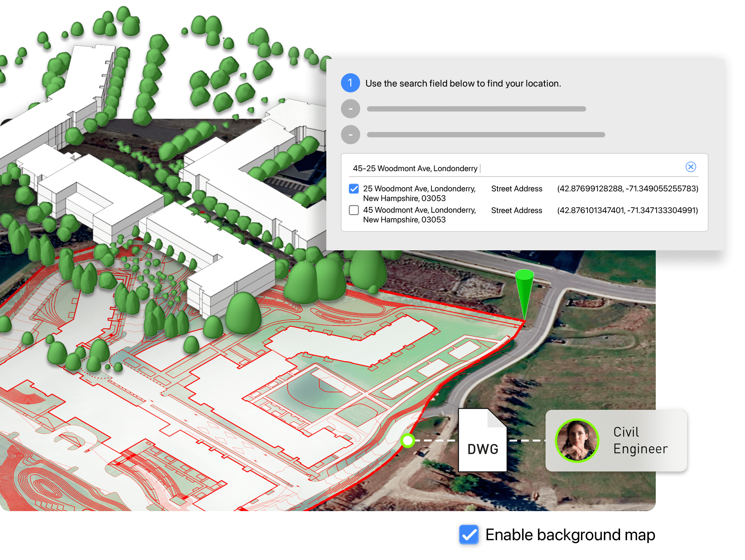This screenshot has width=745, height=560.
Task: Click 'Street Address' label in 45 Woodmont row
Action: (517, 210)
